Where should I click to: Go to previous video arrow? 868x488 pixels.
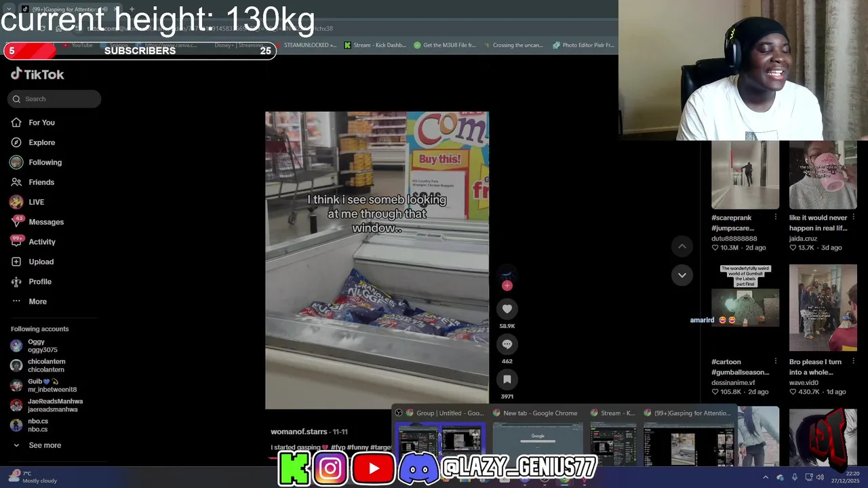[682, 246]
